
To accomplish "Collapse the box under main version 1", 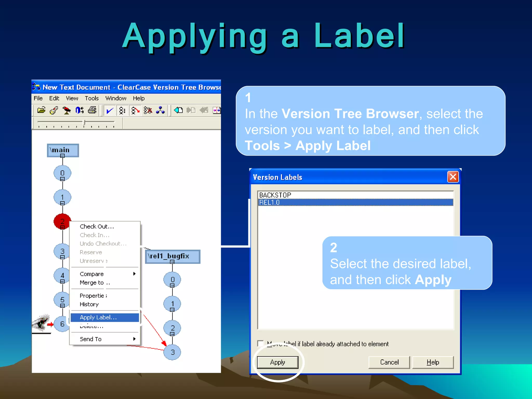I will [62, 203].
